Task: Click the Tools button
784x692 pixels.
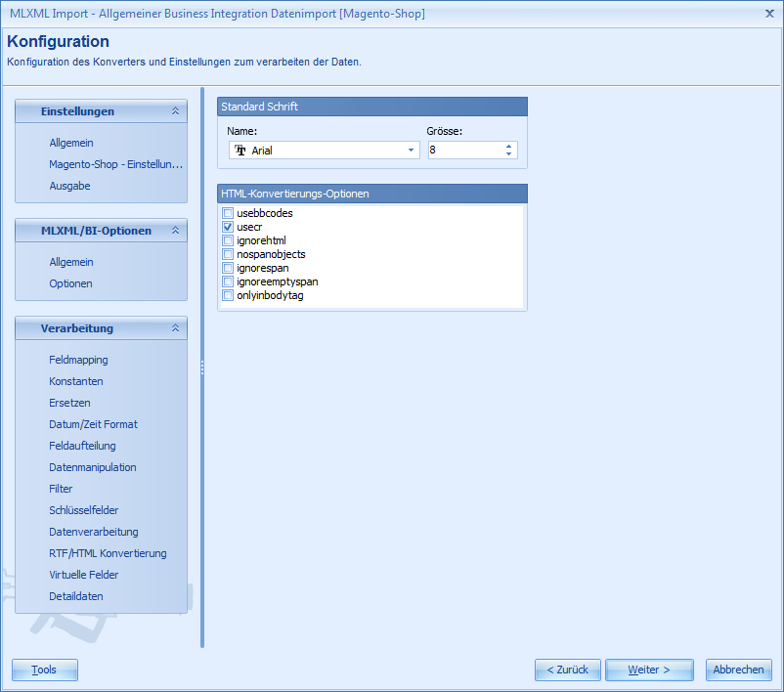Action: tap(44, 670)
